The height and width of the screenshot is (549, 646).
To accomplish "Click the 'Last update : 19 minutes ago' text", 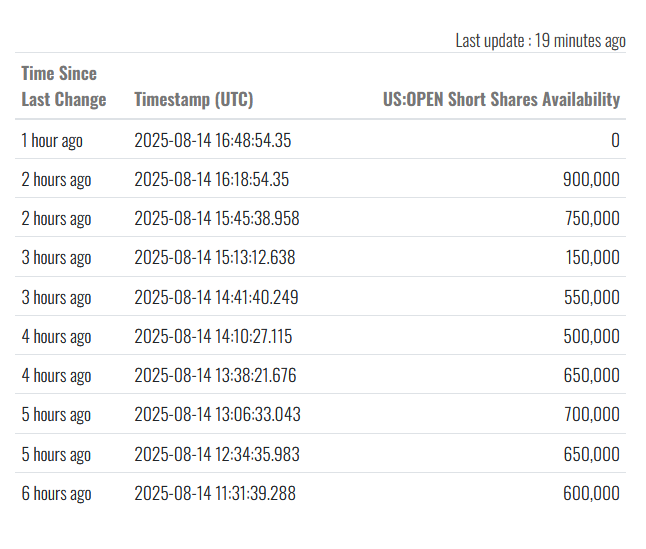I will (x=541, y=41).
